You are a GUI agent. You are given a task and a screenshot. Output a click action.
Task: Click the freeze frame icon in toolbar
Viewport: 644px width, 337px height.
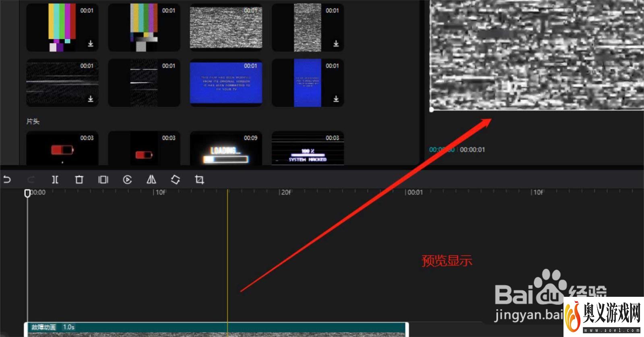coord(103,179)
